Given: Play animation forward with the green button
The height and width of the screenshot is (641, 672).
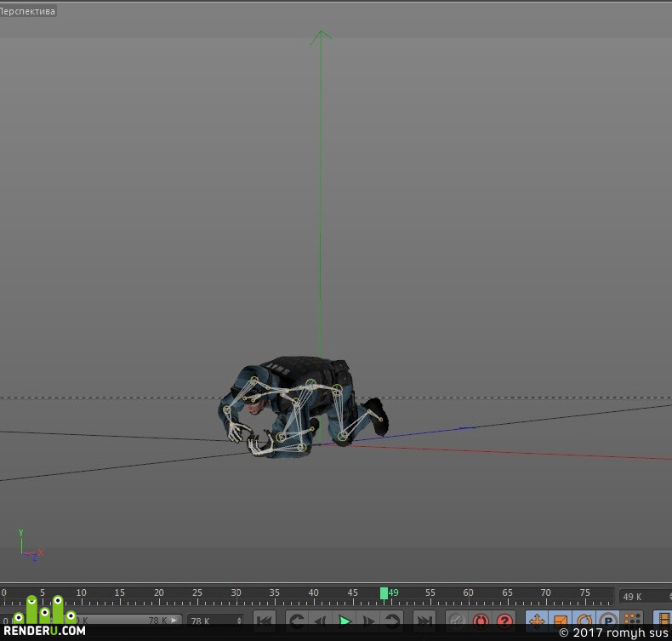Looking at the screenshot, I should [x=345, y=621].
